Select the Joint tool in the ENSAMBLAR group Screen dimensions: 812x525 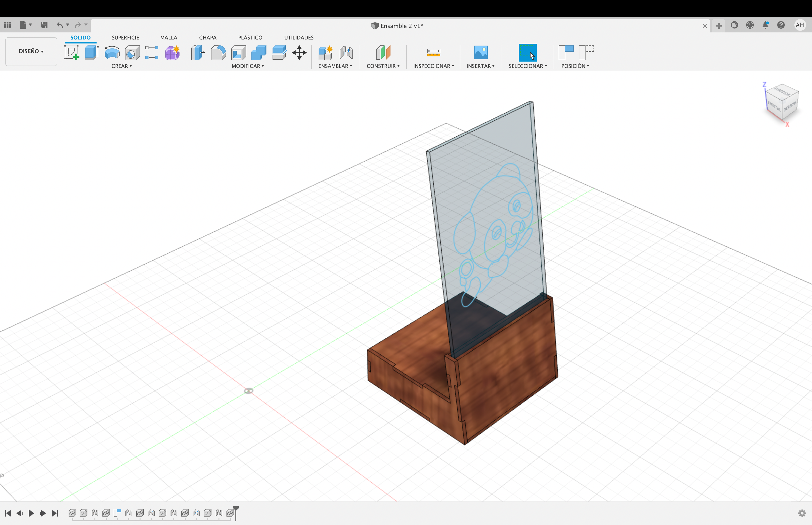(x=346, y=52)
